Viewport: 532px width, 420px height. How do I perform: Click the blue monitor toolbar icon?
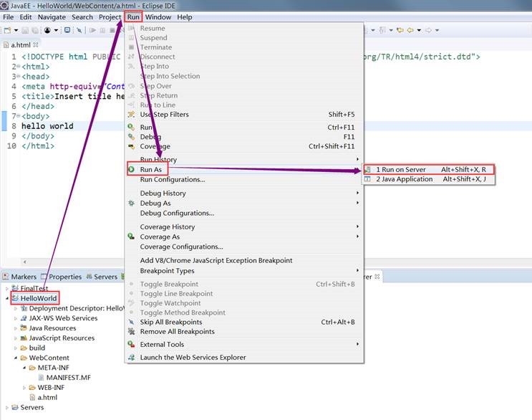click(x=67, y=30)
